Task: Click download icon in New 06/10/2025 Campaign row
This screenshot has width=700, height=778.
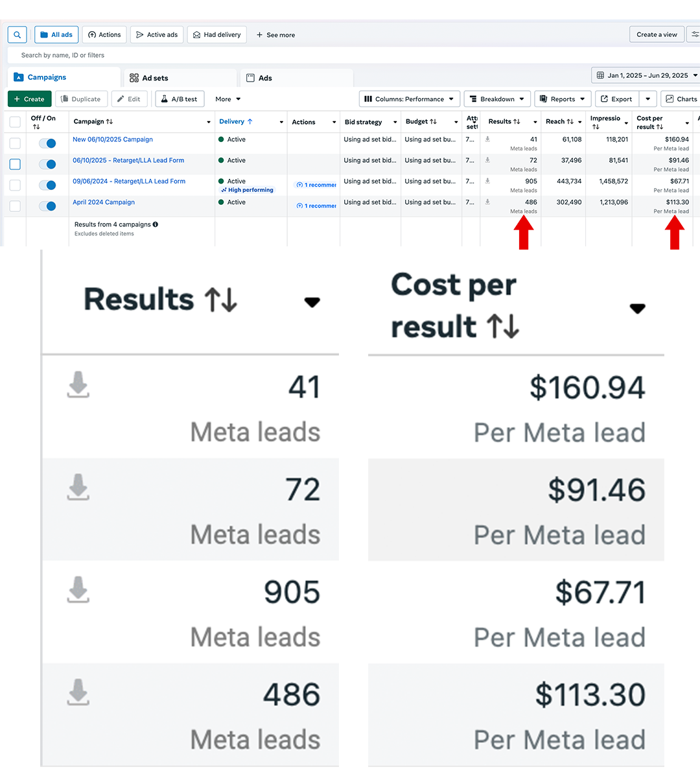Action: 487,139
